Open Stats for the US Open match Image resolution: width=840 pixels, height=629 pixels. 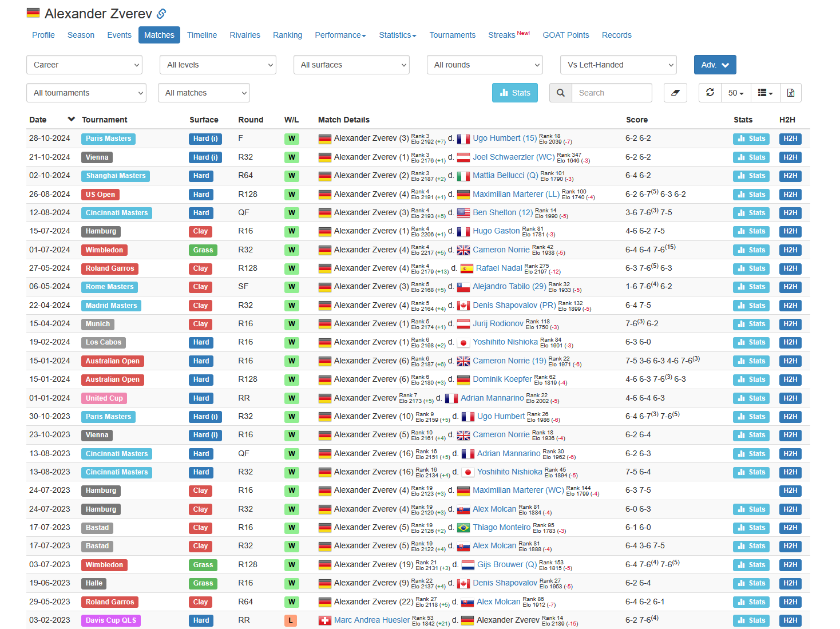(x=751, y=195)
